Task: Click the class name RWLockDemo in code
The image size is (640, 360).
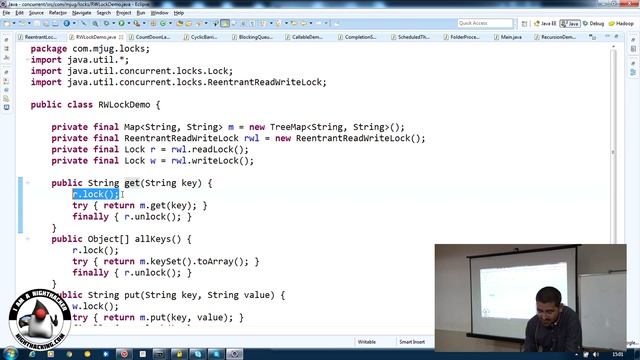Action: click(124, 104)
